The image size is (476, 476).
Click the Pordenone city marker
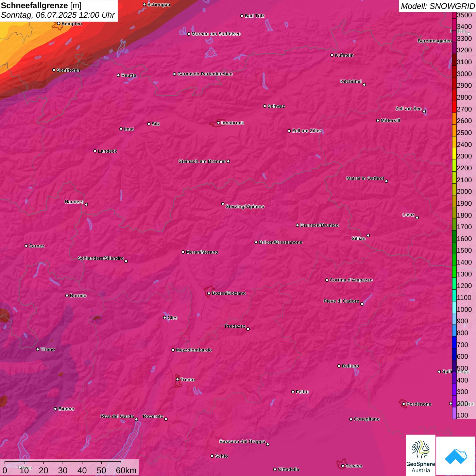click(x=404, y=404)
